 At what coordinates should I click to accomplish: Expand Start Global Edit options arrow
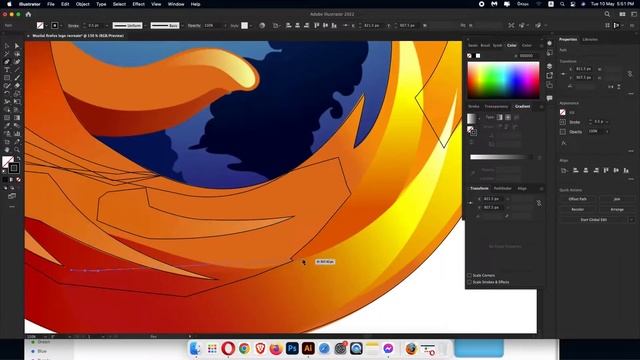pos(631,220)
